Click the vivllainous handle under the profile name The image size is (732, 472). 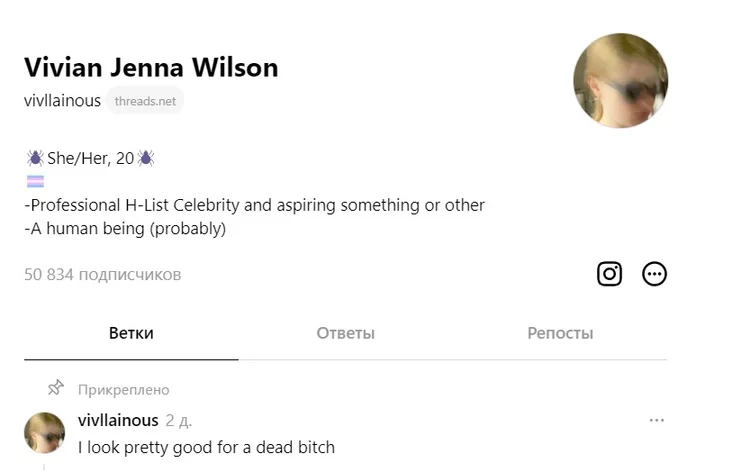[x=62, y=101]
